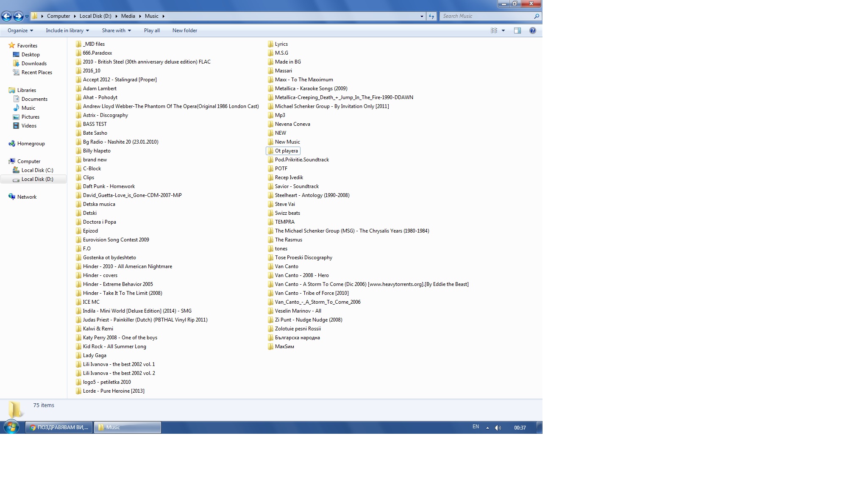868x488 pixels.
Task: Open the Organize dropdown menu
Action: [20, 30]
